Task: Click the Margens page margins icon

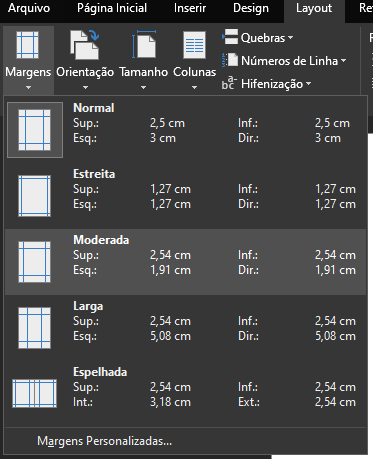Action: click(28, 45)
